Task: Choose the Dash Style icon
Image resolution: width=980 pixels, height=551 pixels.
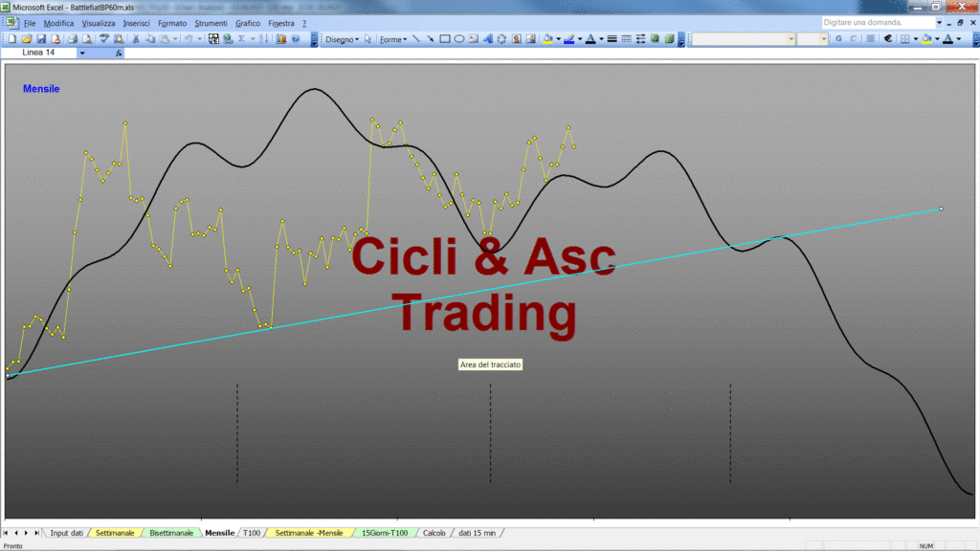Action: click(627, 38)
